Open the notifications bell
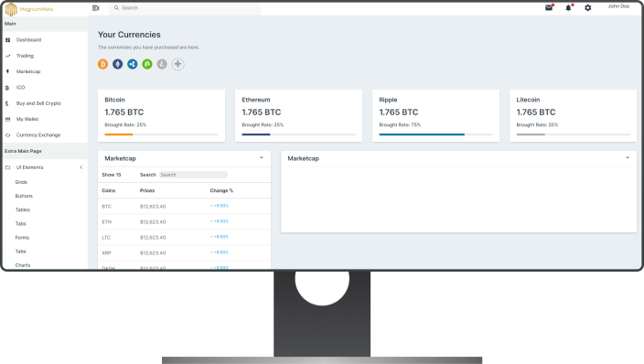644x364 pixels. pos(568,8)
